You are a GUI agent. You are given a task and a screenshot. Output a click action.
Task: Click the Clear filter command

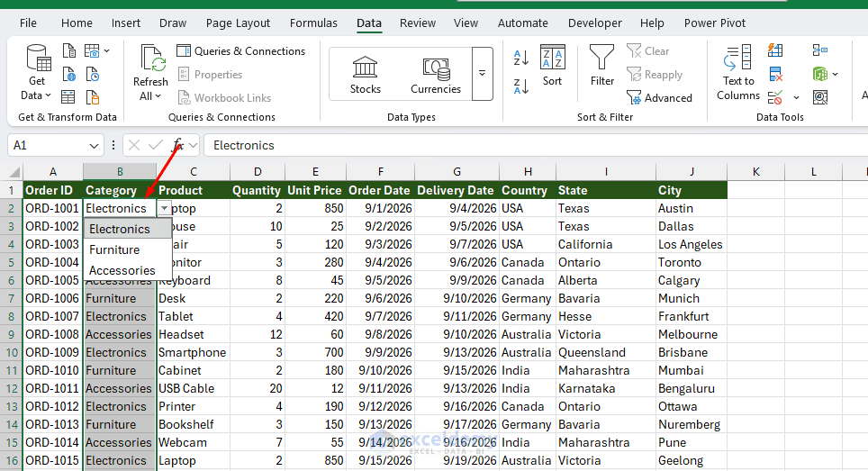[648, 51]
